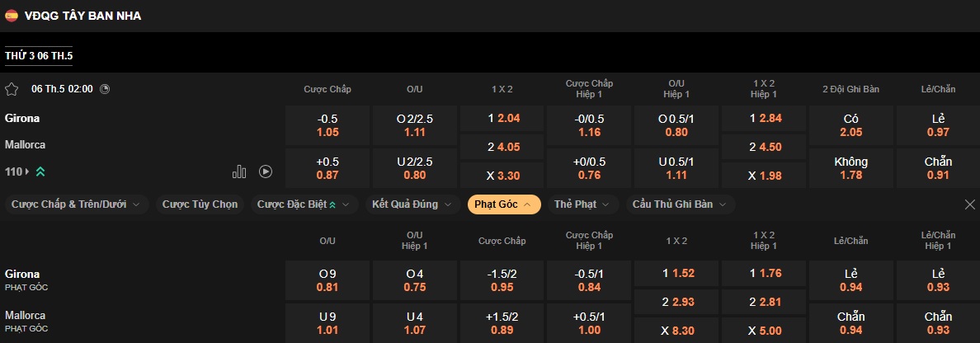Select the THỨ 3 06 TH.5 date tab
This screenshot has width=980, height=343.
click(39, 55)
